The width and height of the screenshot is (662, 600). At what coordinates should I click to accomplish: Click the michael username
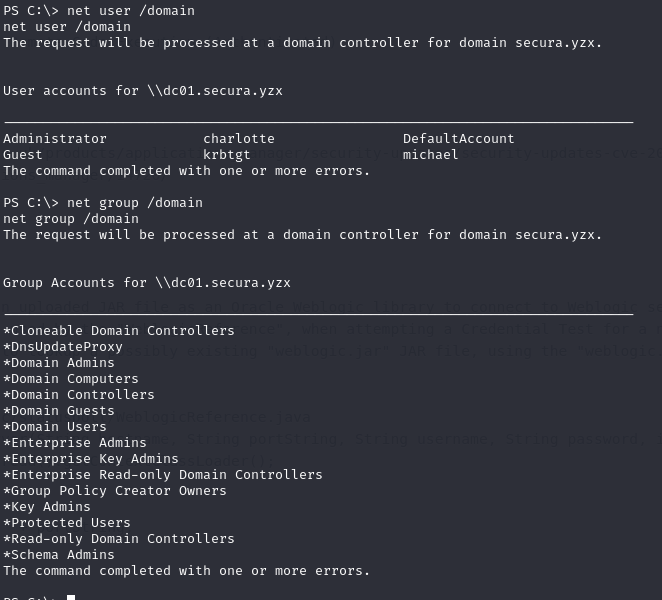(x=430, y=155)
